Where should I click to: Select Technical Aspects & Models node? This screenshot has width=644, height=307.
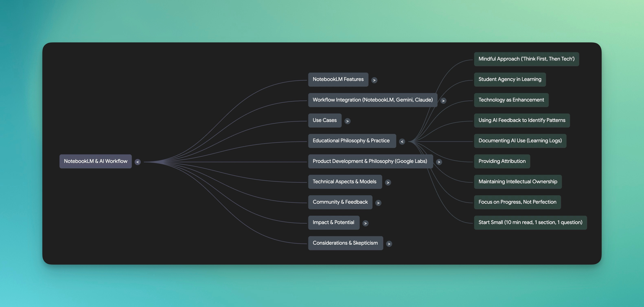point(345,182)
